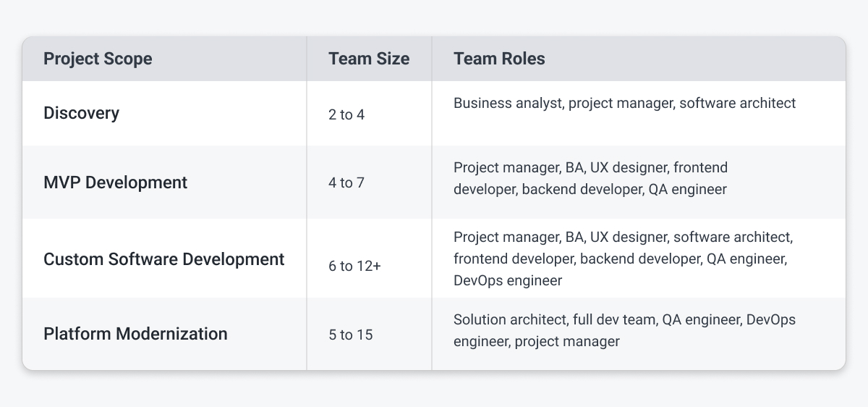
Task: Click the Custom Software Development team roles text
Action: [625, 259]
